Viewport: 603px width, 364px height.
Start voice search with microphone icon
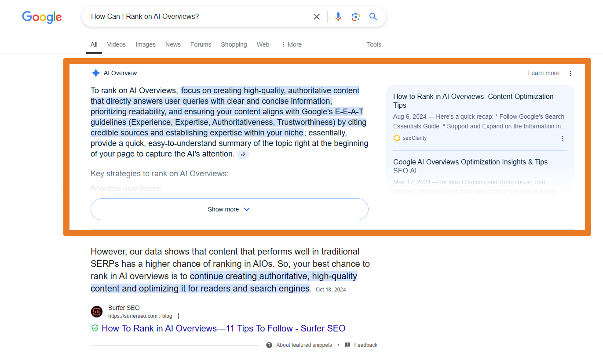point(338,17)
